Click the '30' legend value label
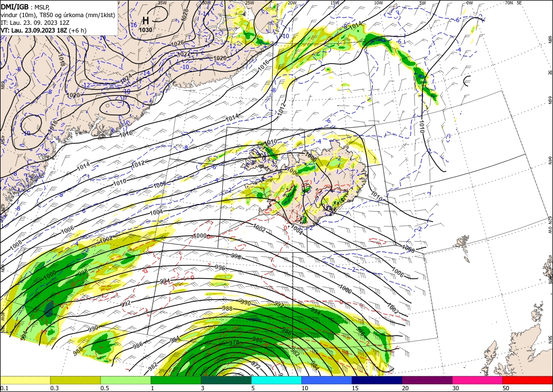 pos(456,388)
